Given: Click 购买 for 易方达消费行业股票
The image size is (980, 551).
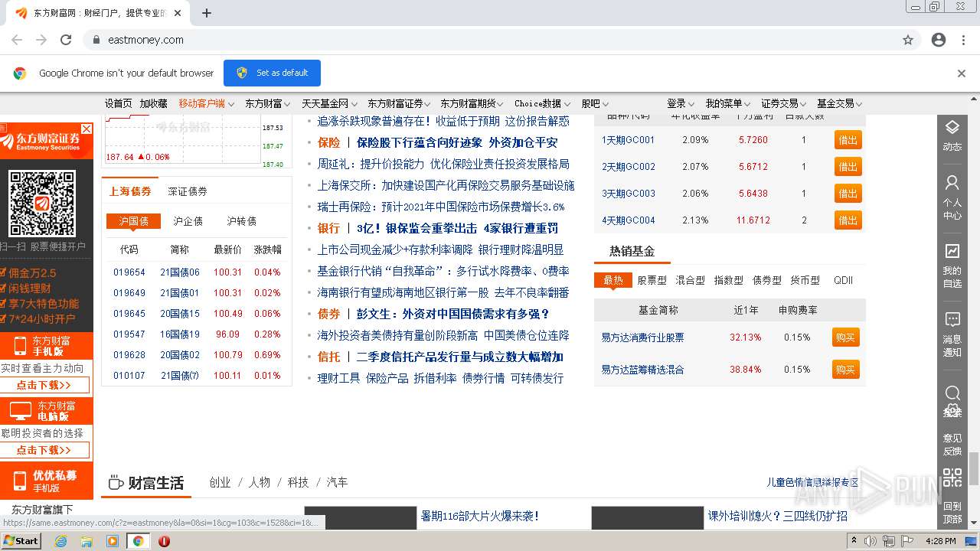Looking at the screenshot, I should coord(845,337).
